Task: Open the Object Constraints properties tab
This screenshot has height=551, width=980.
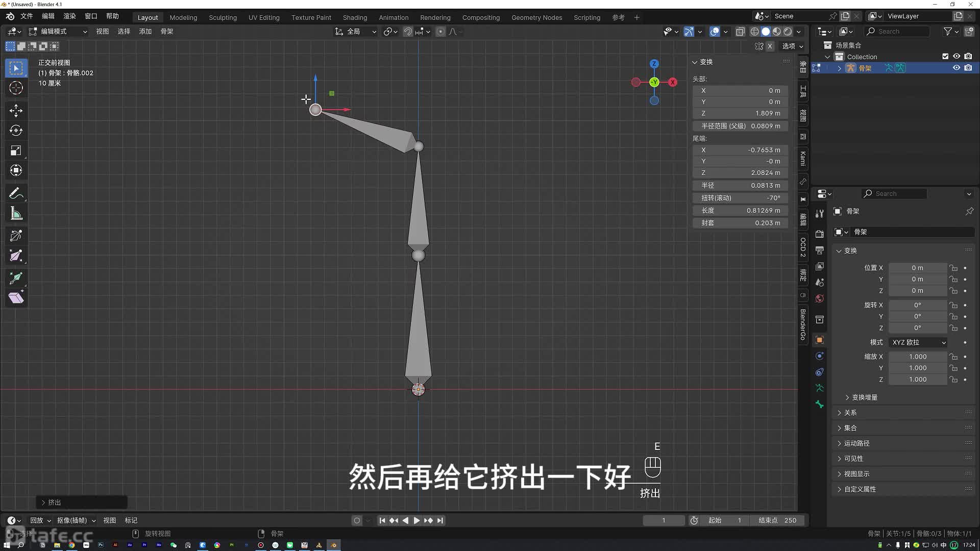Action: tap(819, 372)
